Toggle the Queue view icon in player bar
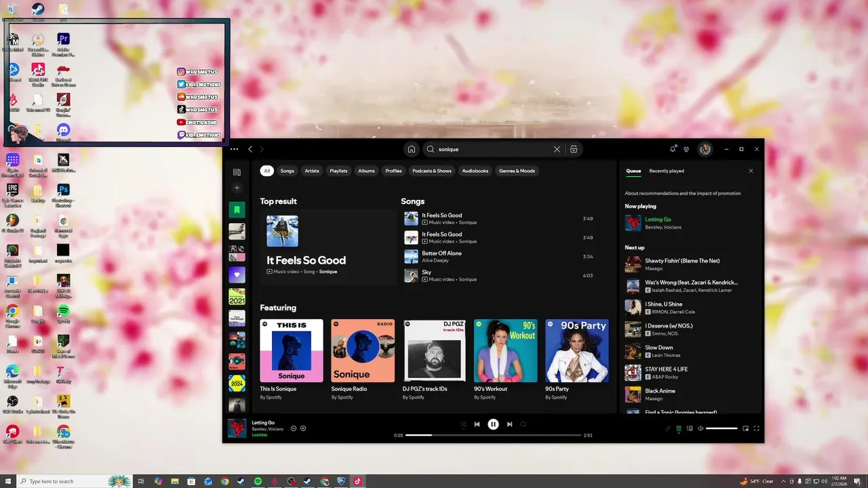 (679, 428)
